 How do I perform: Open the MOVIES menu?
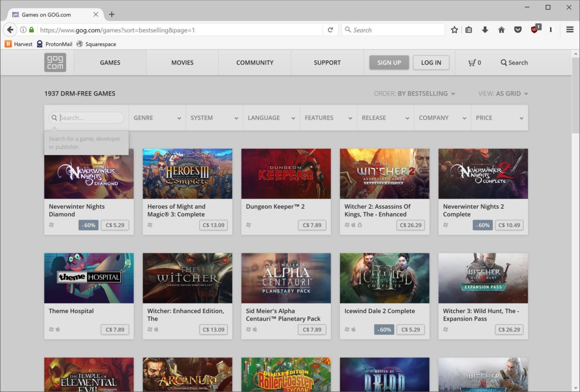tap(182, 63)
